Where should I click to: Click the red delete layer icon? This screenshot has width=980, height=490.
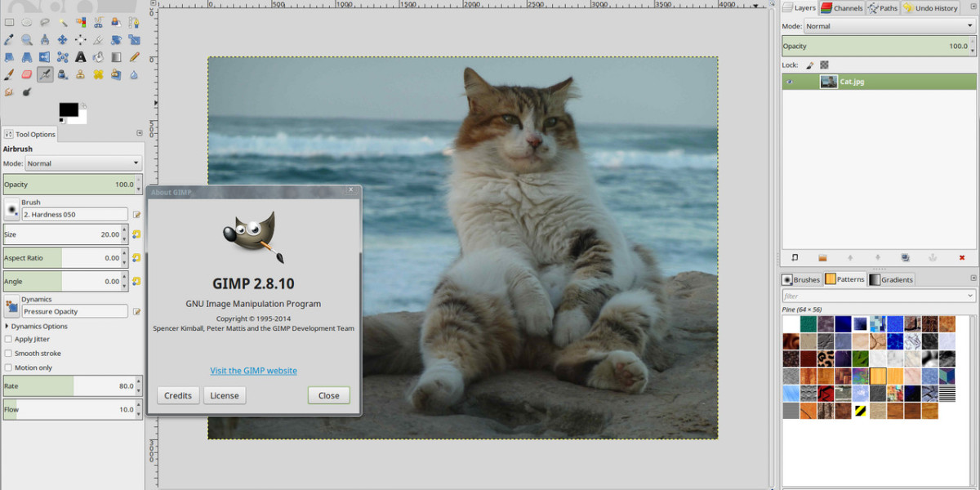962,257
